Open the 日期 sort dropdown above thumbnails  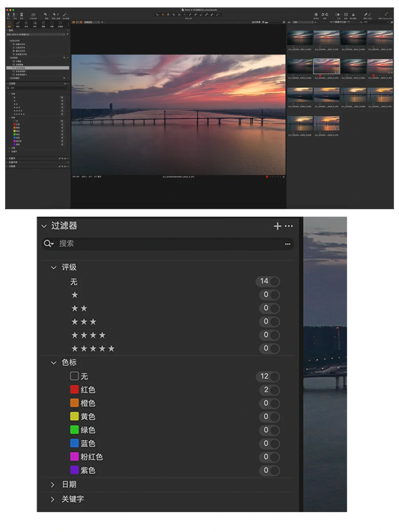pos(303,22)
